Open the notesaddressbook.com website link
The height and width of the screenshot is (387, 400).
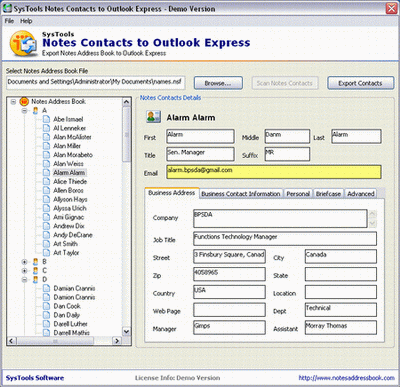click(347, 378)
